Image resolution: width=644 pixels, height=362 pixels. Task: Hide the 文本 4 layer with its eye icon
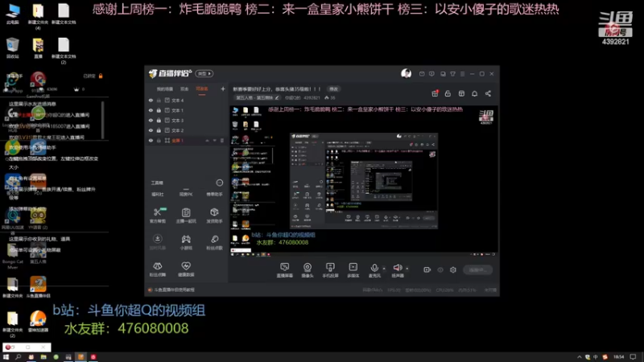point(151,100)
